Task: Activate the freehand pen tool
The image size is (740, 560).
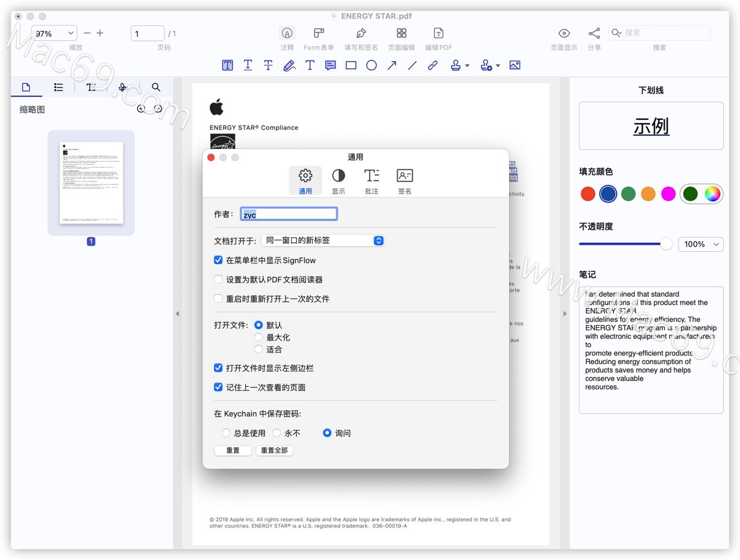Action: click(289, 65)
